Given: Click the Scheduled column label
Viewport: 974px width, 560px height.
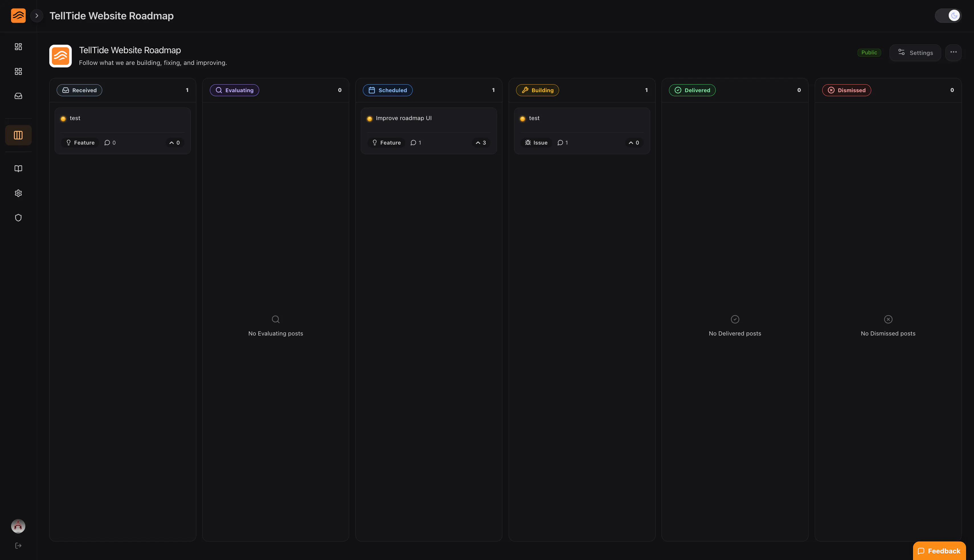Looking at the screenshot, I should (388, 90).
